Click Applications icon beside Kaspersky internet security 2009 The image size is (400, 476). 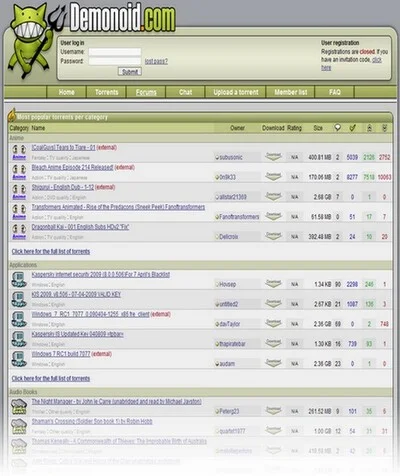click(19, 279)
